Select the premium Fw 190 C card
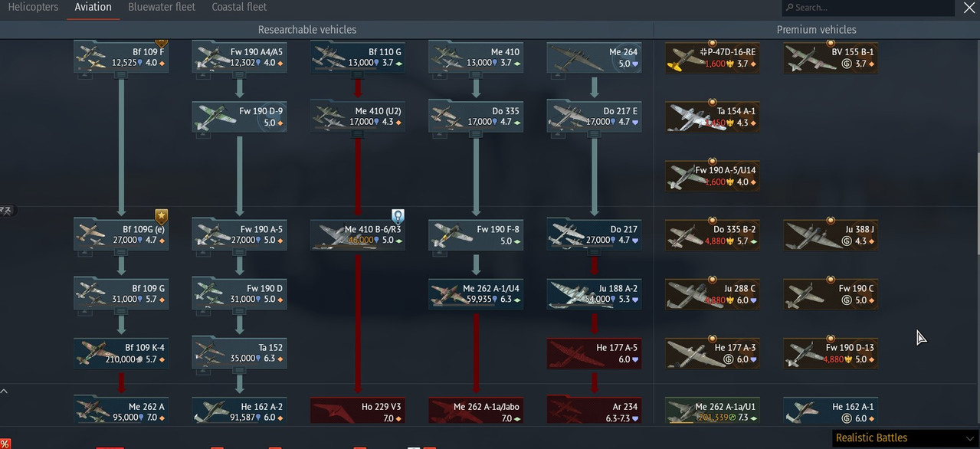The image size is (980, 449). point(831,293)
